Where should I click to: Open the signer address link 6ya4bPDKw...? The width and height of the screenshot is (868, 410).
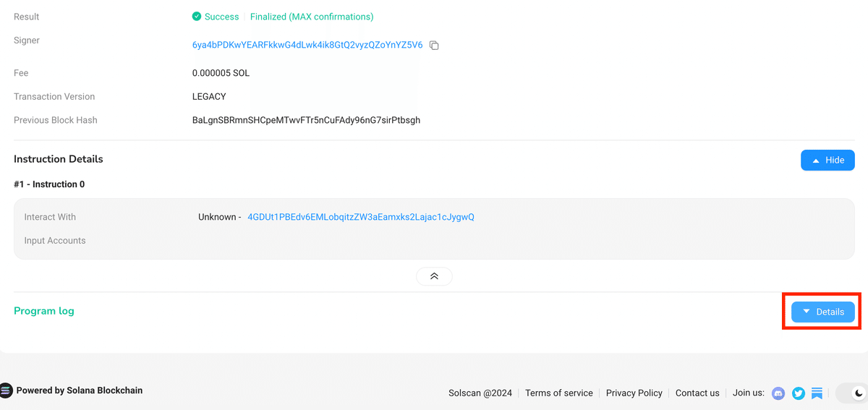(x=307, y=45)
